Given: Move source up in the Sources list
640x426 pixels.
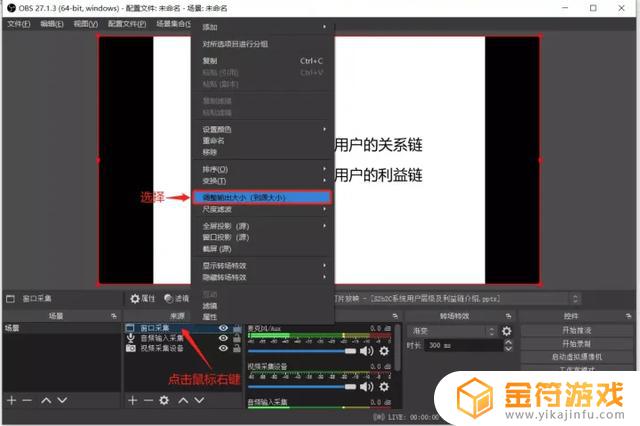Looking at the screenshot, I should pos(183,400).
